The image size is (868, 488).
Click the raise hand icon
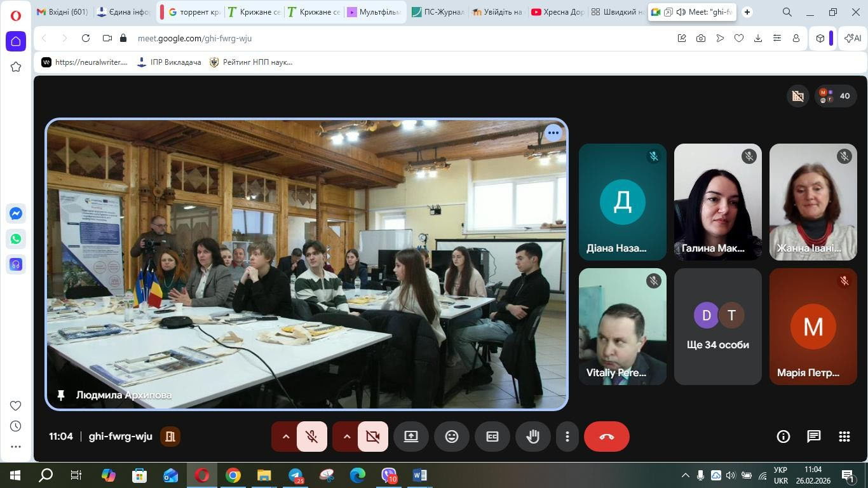point(532,437)
